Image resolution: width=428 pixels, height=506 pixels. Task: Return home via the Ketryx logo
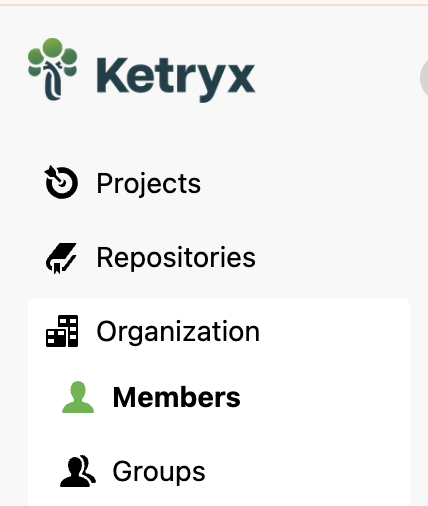[141, 70]
